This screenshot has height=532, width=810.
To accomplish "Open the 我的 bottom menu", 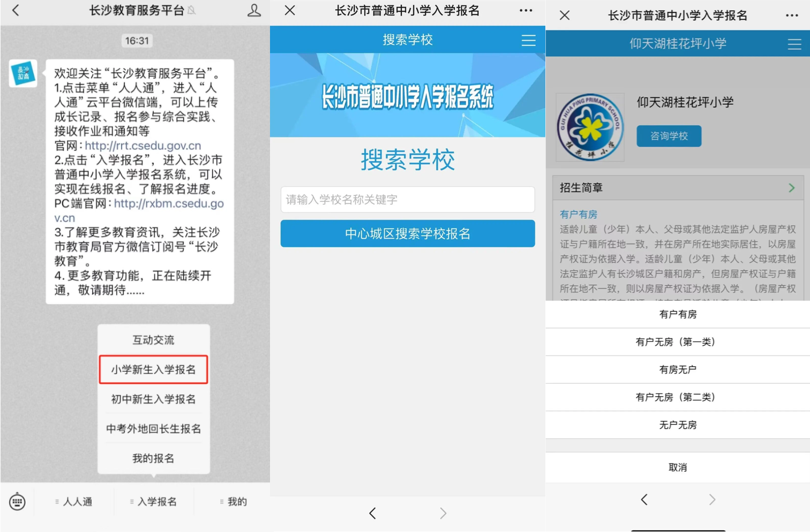I will pos(234,501).
